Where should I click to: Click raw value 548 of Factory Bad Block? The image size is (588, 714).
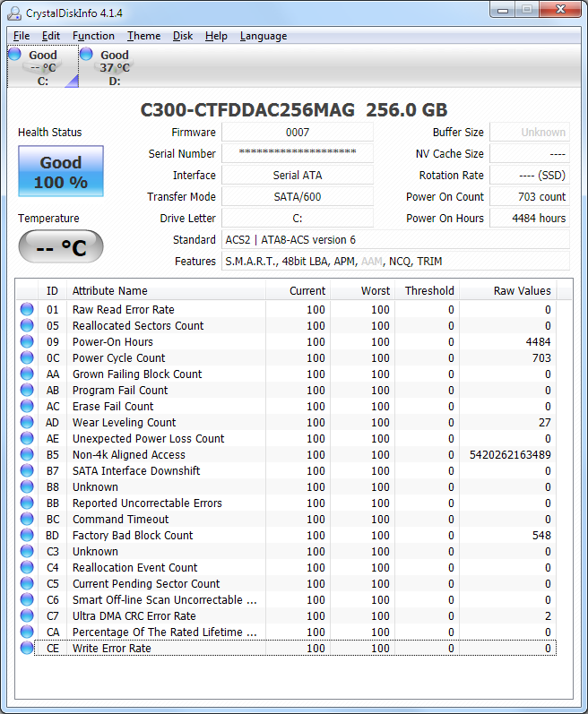pos(541,535)
